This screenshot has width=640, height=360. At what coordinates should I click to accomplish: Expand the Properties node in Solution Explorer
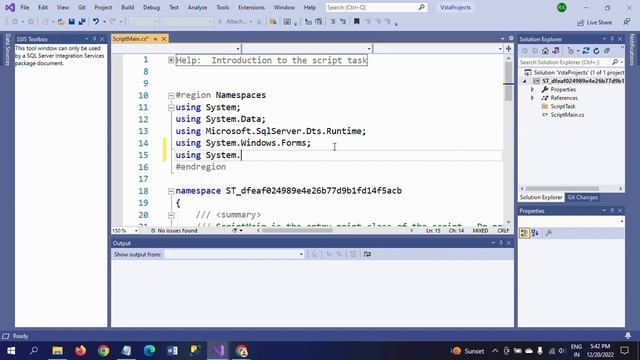coord(532,89)
